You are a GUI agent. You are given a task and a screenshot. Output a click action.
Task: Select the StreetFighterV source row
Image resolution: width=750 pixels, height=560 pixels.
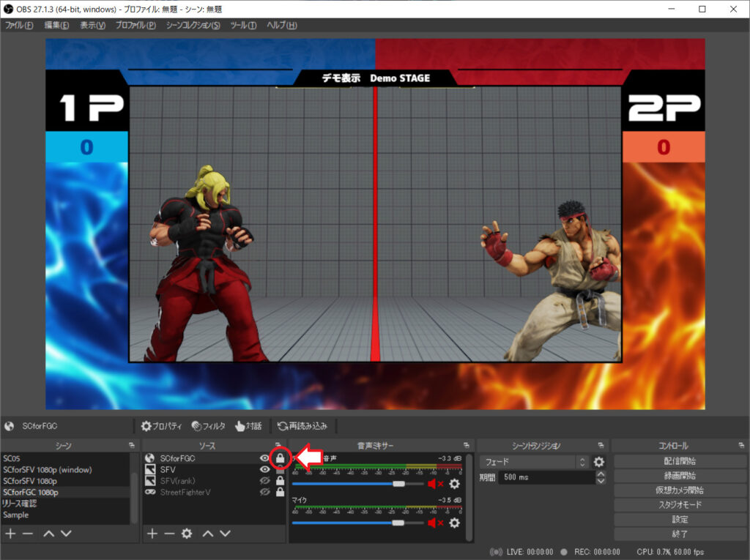point(215,492)
